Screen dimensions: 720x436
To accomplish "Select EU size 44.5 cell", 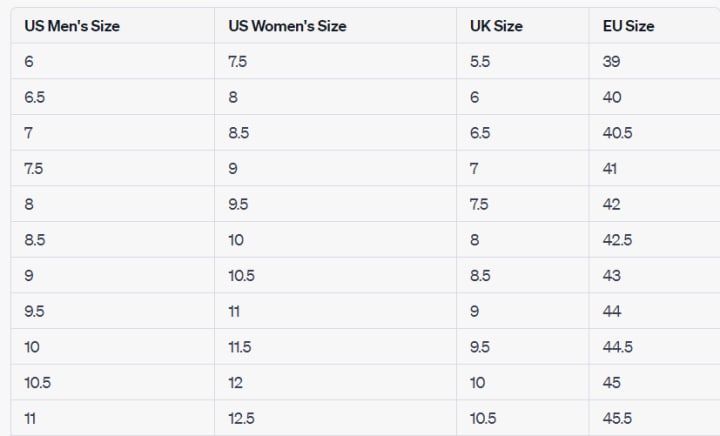I will click(617, 347).
